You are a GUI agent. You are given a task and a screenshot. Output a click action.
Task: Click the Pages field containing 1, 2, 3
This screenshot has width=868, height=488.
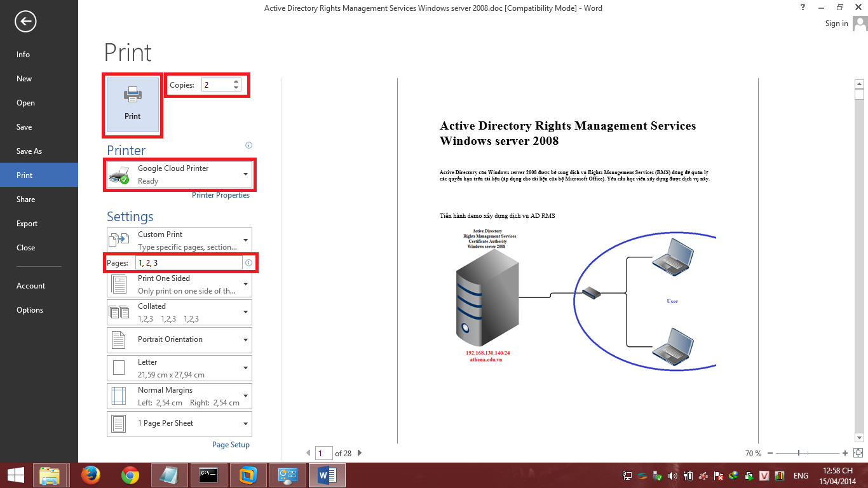[x=190, y=262]
